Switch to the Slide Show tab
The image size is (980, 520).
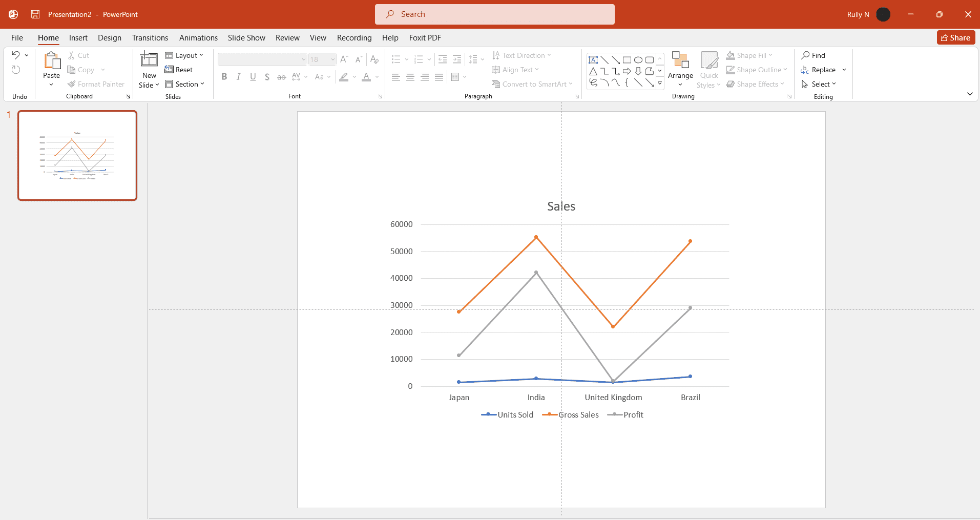(x=246, y=38)
